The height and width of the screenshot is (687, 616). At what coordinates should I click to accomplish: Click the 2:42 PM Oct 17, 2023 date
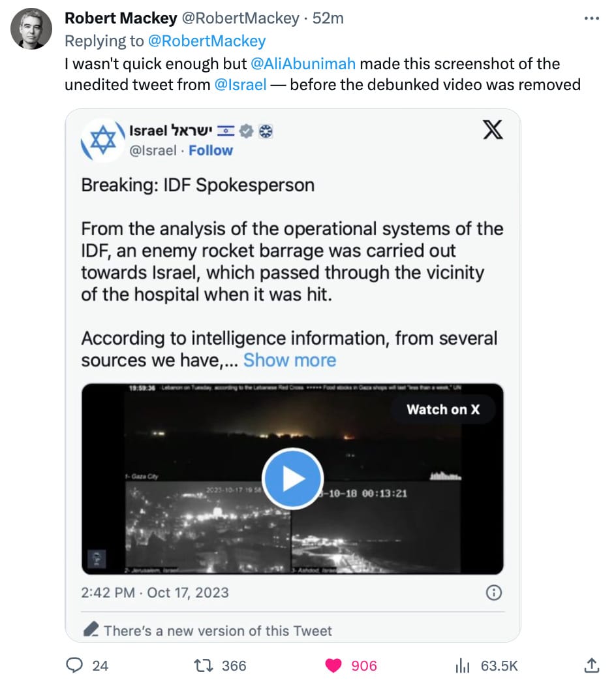tap(155, 592)
